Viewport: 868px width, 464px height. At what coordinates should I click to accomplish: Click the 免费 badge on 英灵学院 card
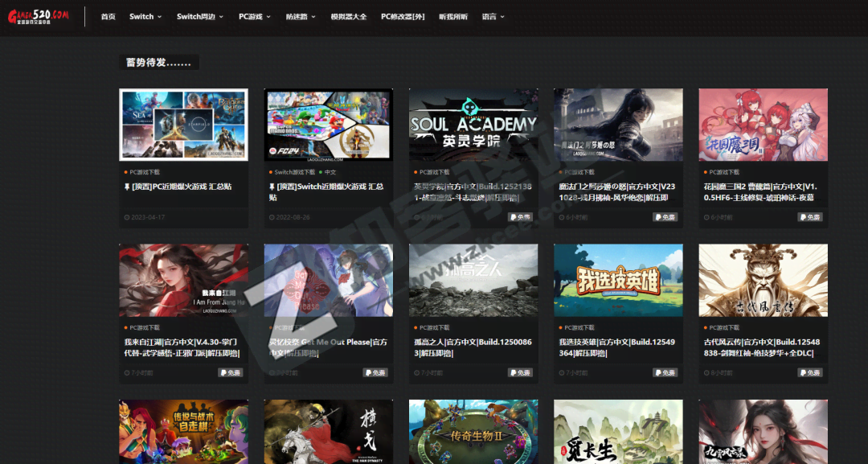click(x=520, y=217)
